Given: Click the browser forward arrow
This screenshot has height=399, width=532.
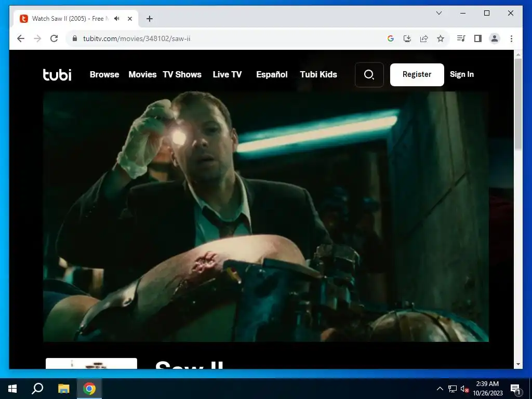Looking at the screenshot, I should [37, 38].
